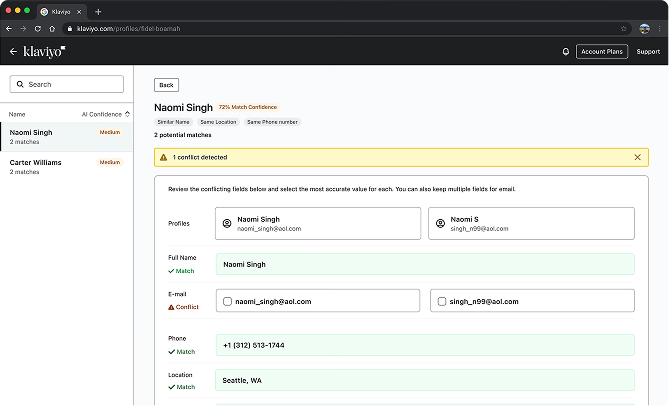669x406 pixels.
Task: Click the 72% Match Confidence badge
Action: click(x=248, y=107)
